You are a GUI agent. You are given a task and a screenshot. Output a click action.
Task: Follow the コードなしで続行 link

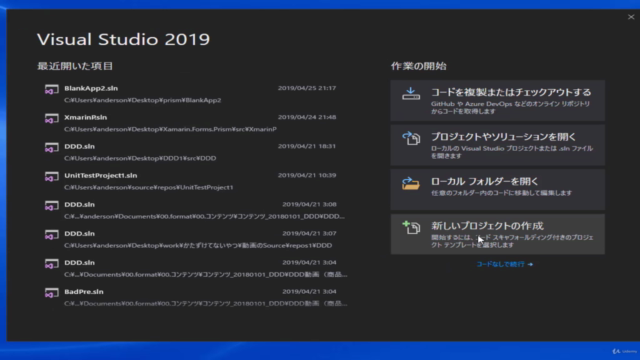pyautogui.click(x=504, y=264)
